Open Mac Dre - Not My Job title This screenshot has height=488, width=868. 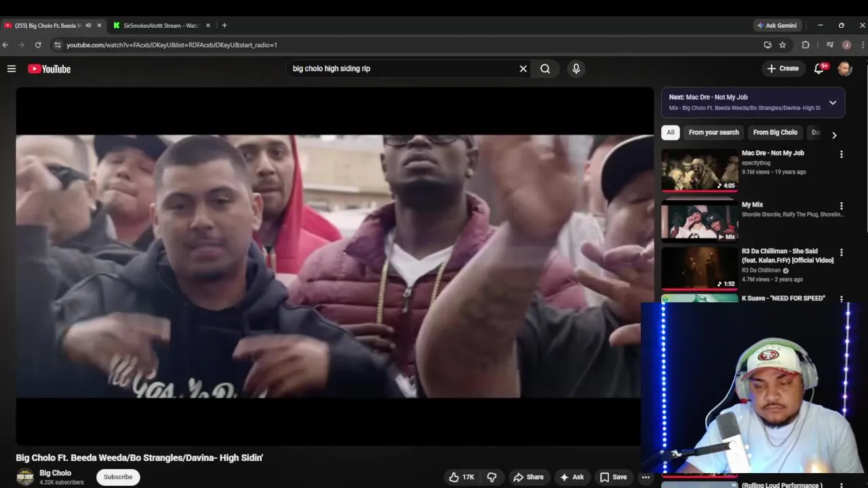[x=773, y=153]
